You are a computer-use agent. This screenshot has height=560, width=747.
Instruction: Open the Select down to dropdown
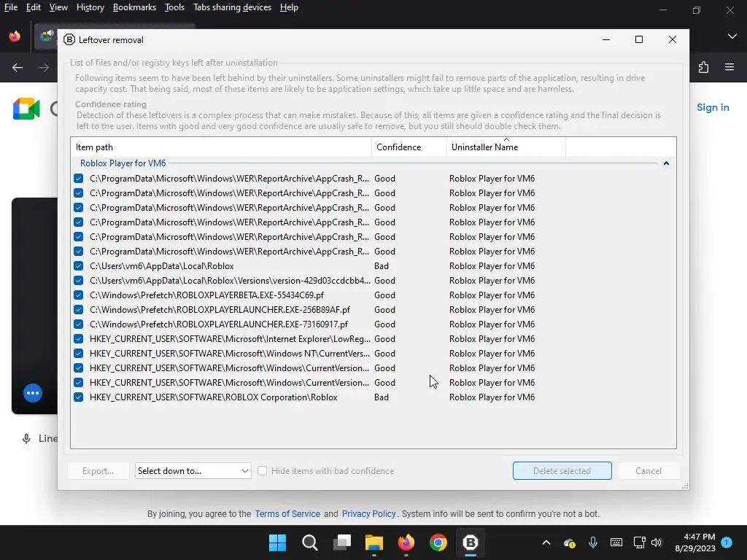click(x=193, y=471)
